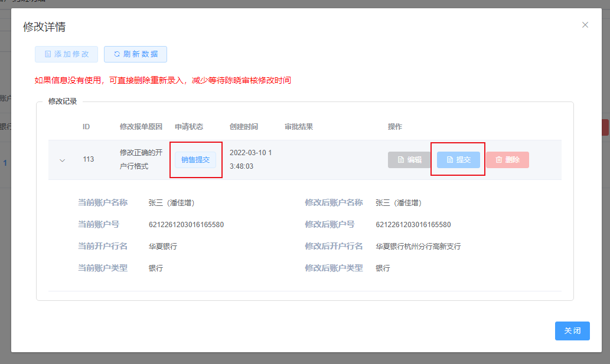The width and height of the screenshot is (610, 364).
Task: Click the red warning notice text
Action: click(162, 80)
